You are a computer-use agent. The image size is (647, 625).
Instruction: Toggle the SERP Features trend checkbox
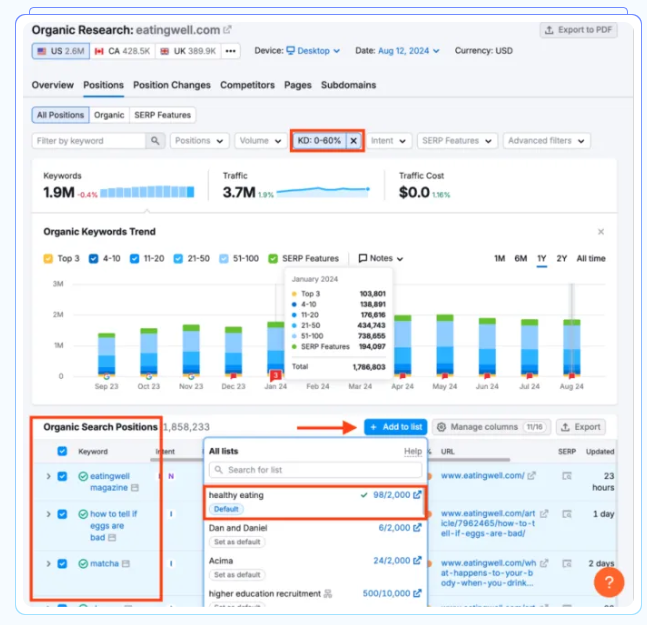click(x=273, y=259)
